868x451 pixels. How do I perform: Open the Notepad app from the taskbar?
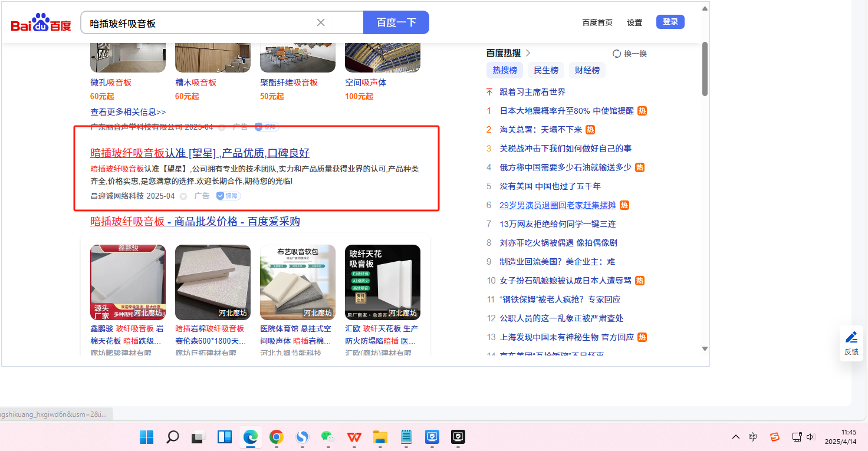tap(406, 437)
